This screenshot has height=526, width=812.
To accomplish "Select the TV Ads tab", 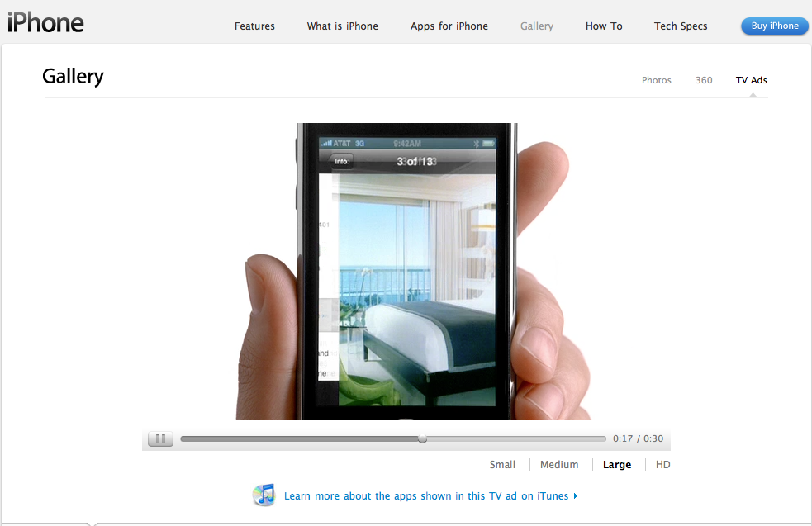I will pyautogui.click(x=752, y=80).
